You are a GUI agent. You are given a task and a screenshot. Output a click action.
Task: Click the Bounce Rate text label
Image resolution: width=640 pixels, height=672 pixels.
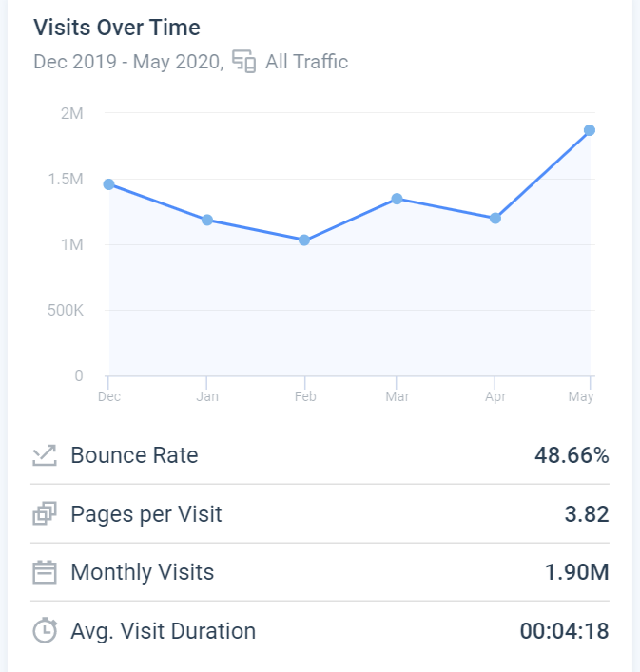point(134,455)
